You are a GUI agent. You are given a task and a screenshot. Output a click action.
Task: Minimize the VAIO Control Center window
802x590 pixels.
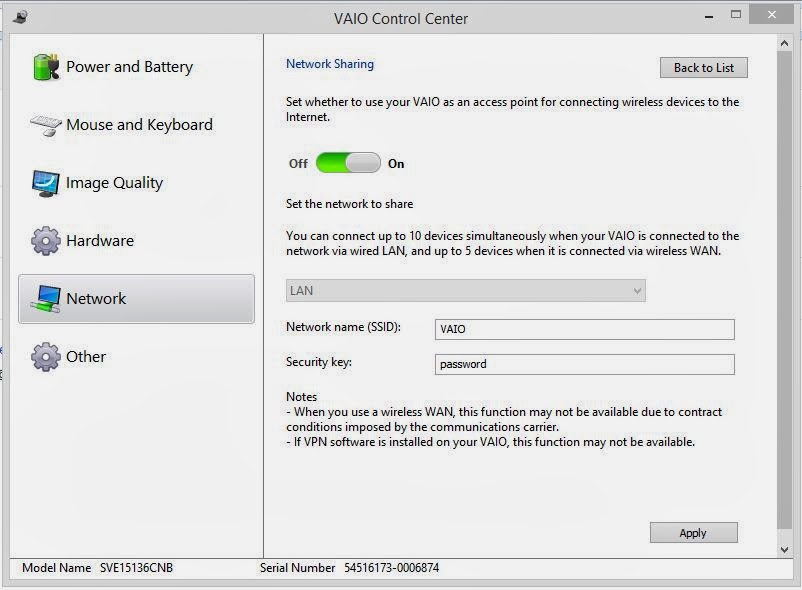709,17
